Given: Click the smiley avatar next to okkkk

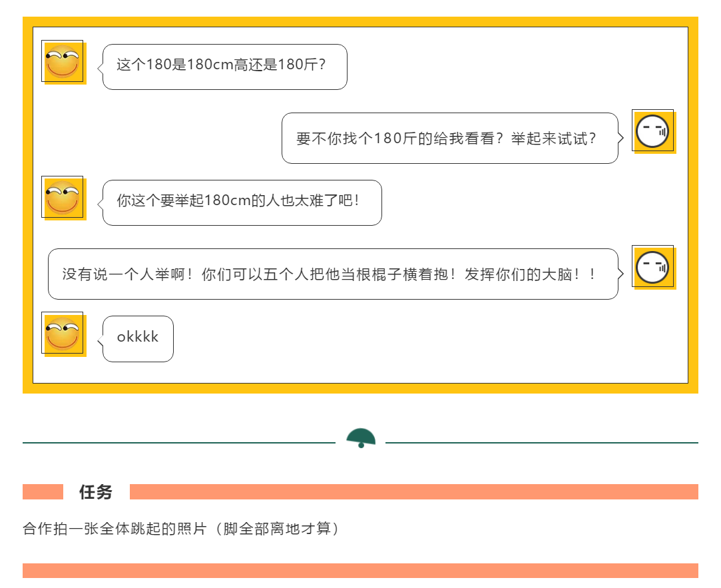Looking at the screenshot, I should tap(63, 334).
